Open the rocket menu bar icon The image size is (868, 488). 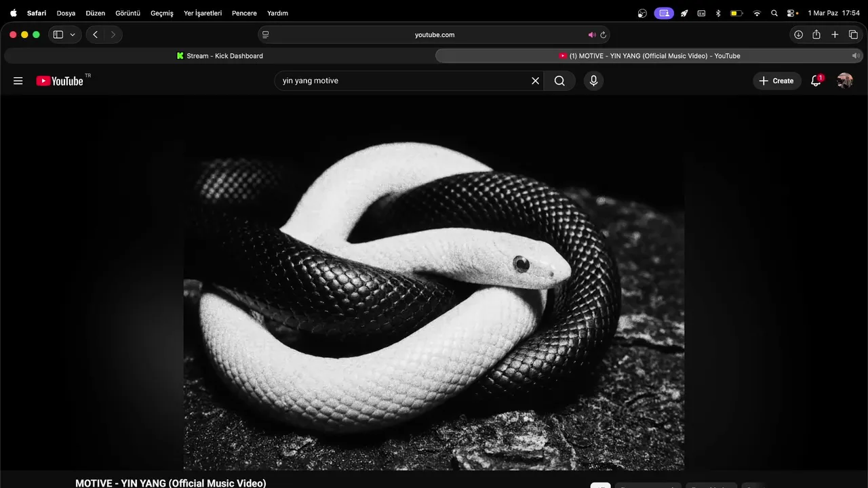coord(684,13)
